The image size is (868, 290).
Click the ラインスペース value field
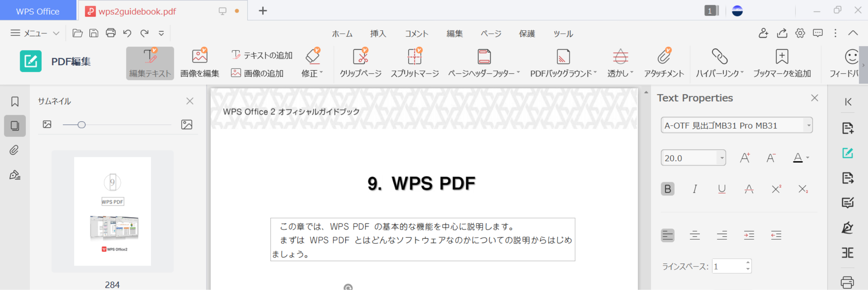tap(728, 266)
